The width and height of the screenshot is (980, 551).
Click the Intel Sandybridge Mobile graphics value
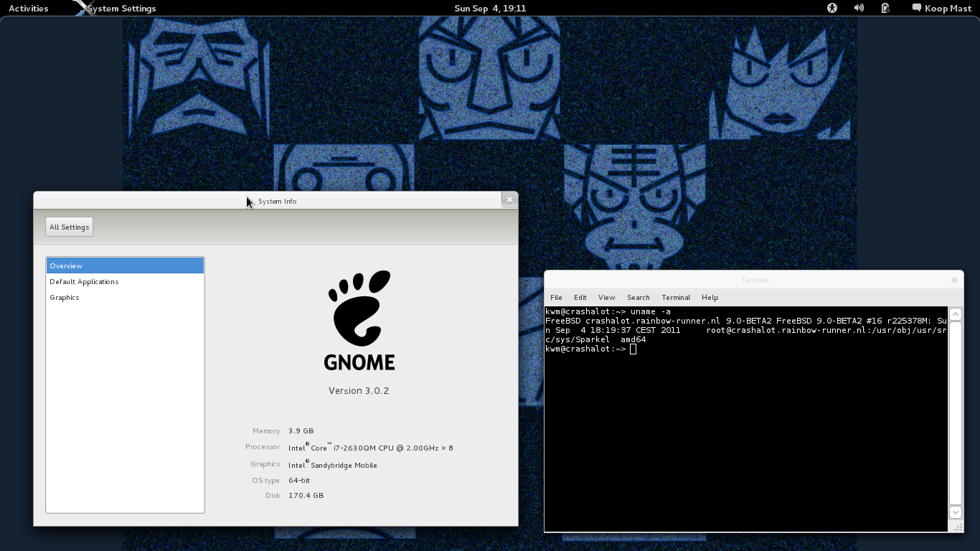(333, 465)
